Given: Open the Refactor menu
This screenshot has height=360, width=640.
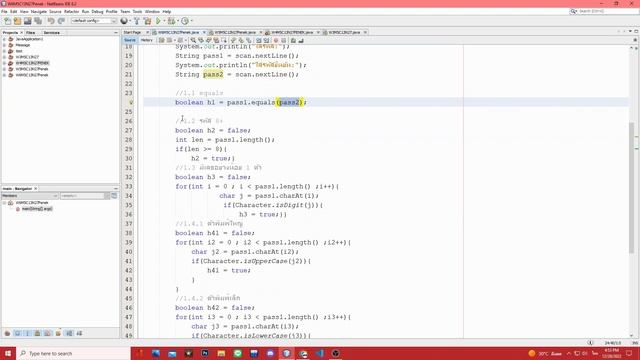Looking at the screenshot, I should (71, 12).
